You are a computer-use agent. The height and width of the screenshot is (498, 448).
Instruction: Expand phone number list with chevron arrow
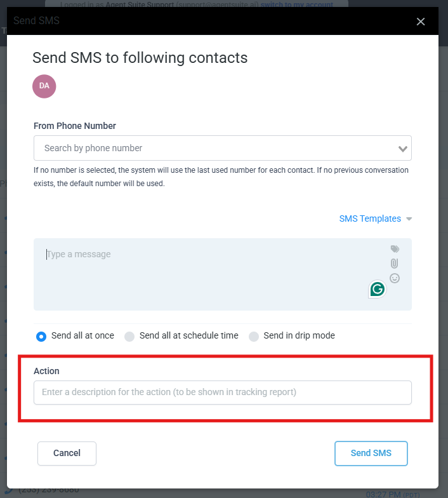(x=402, y=149)
